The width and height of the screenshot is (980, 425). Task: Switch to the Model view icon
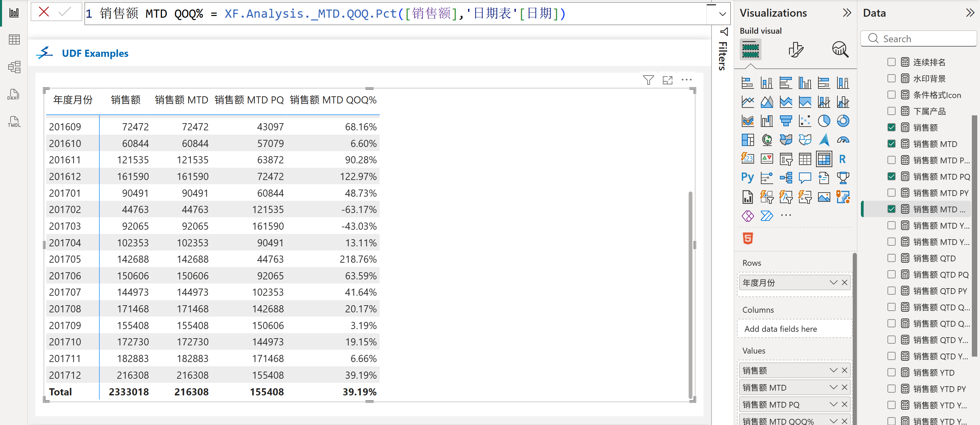point(14,67)
